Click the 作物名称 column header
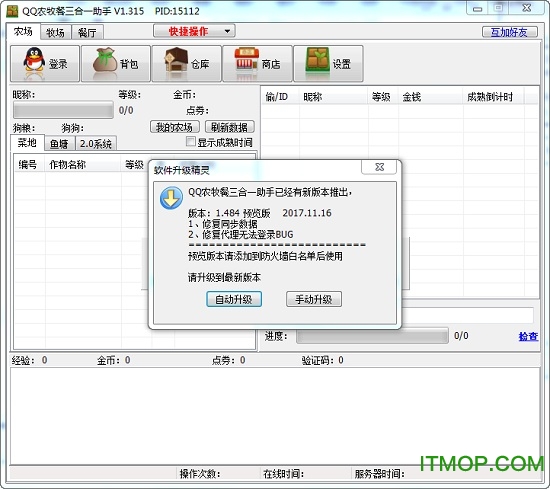 (83, 165)
